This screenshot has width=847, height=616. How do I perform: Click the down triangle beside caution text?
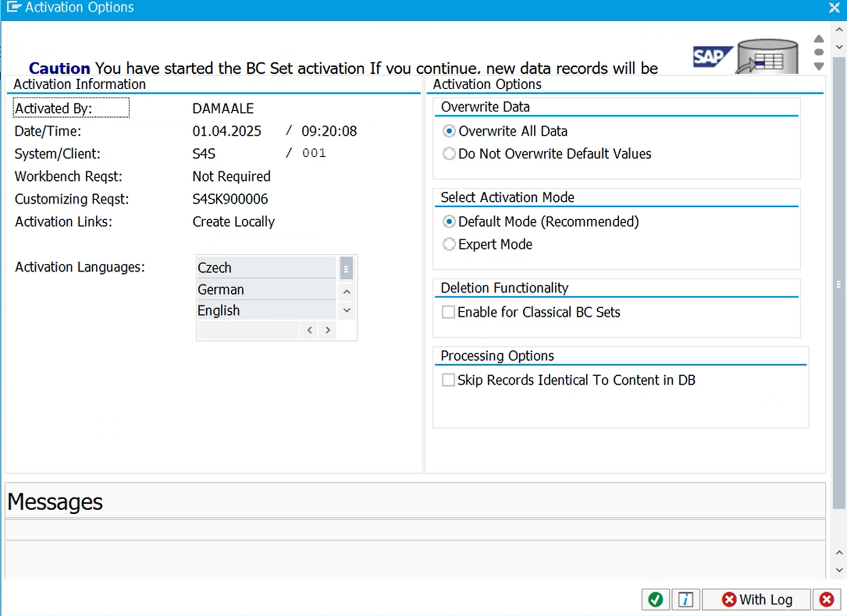click(x=819, y=66)
